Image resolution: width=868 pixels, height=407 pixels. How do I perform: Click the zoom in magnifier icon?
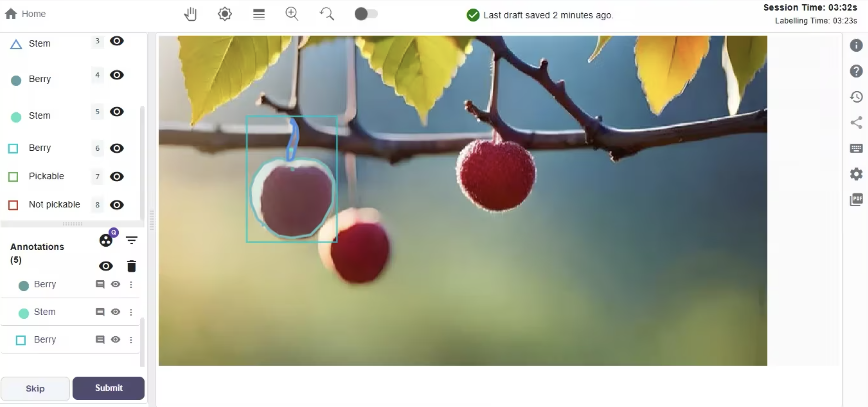click(292, 14)
